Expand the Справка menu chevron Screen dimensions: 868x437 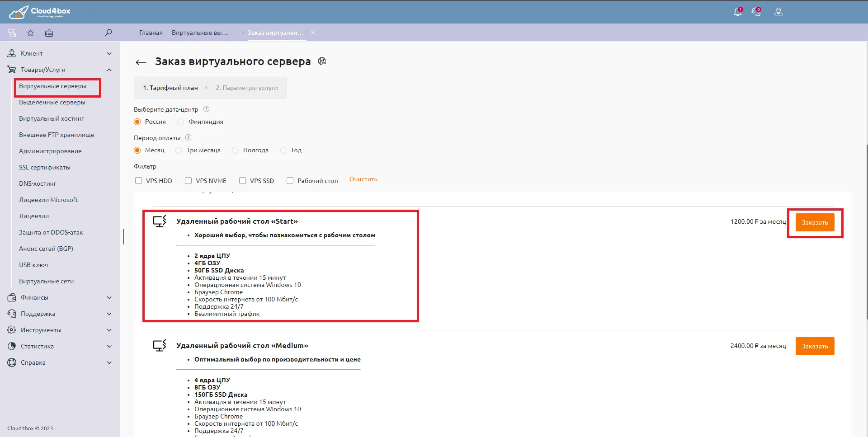(109, 362)
